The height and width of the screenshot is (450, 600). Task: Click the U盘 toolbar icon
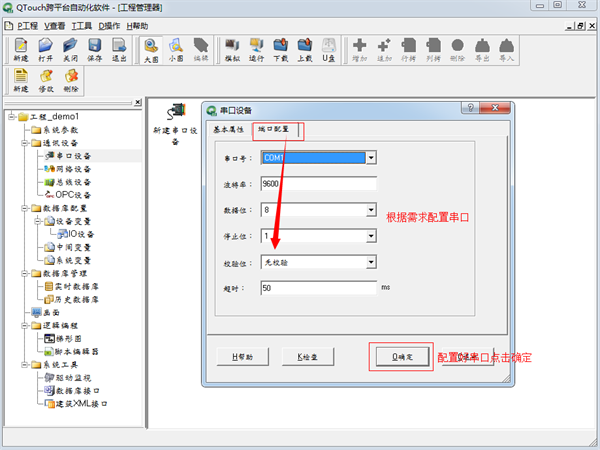(x=329, y=49)
